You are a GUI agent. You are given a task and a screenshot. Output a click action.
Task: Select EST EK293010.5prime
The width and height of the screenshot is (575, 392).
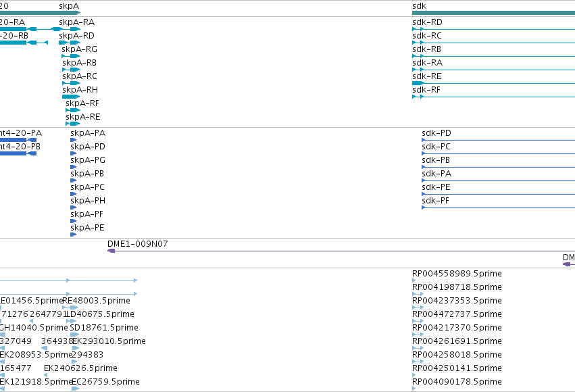point(109,341)
